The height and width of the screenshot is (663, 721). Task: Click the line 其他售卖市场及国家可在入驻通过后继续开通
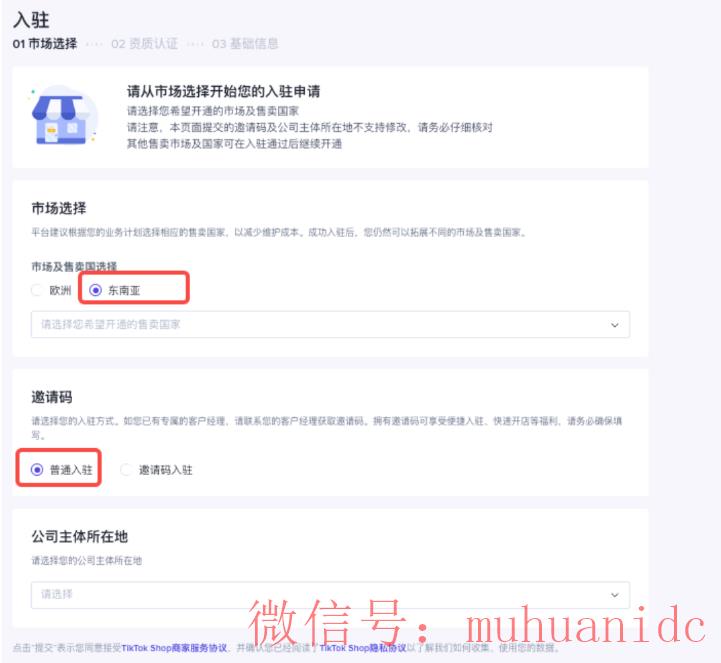[x=235, y=144]
